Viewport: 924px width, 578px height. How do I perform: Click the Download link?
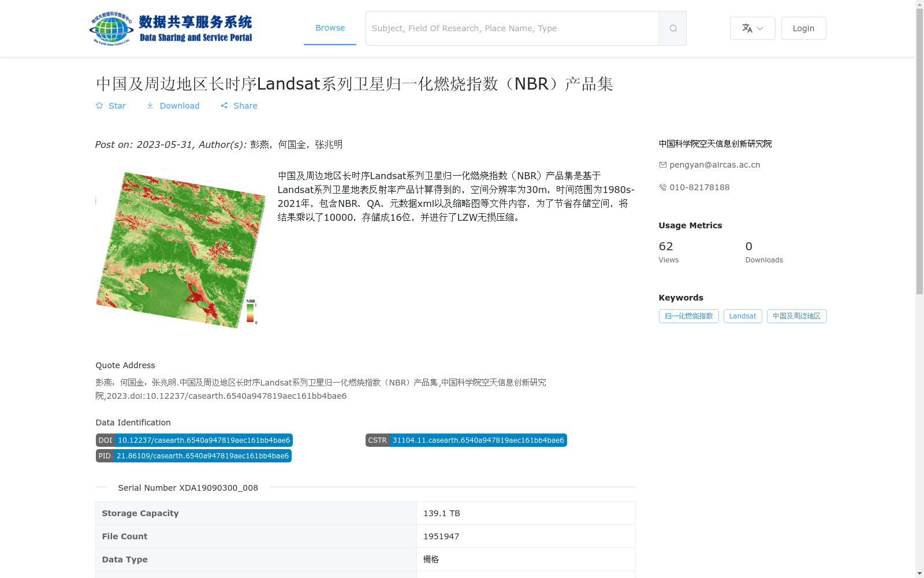tap(173, 106)
